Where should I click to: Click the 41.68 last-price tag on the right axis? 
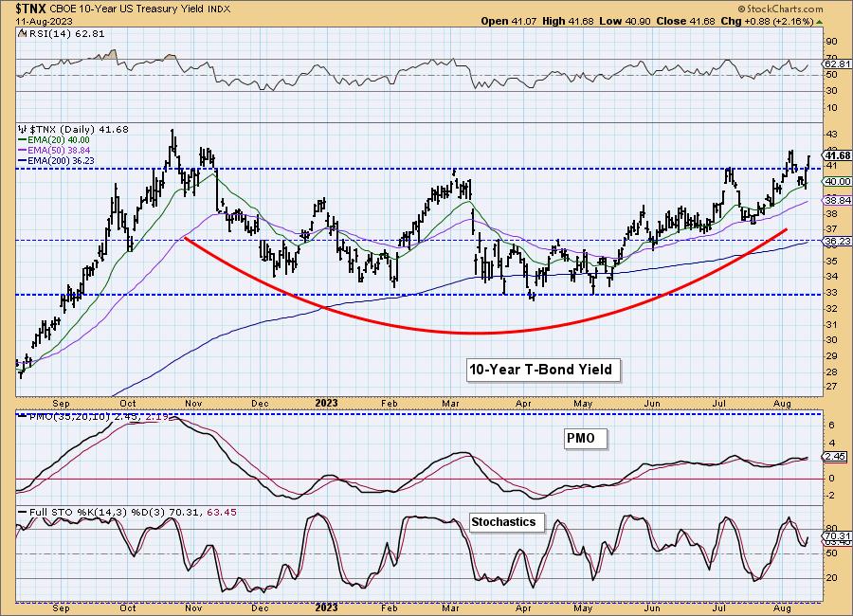click(x=838, y=155)
